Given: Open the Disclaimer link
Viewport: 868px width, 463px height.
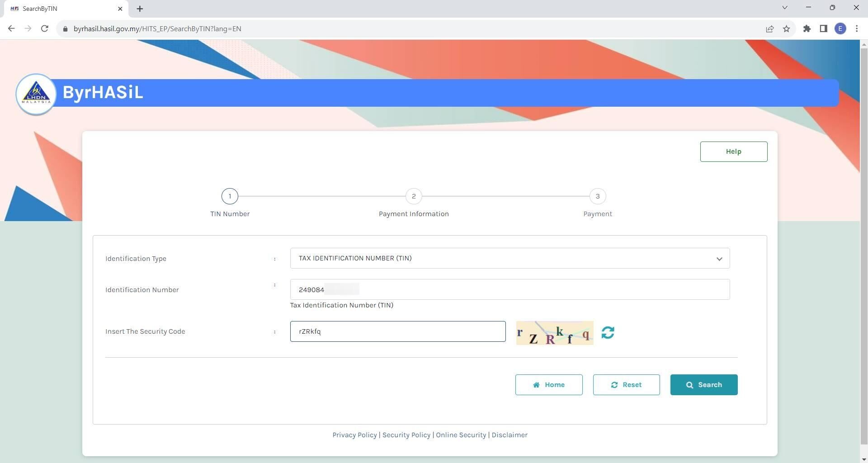Looking at the screenshot, I should [509, 435].
